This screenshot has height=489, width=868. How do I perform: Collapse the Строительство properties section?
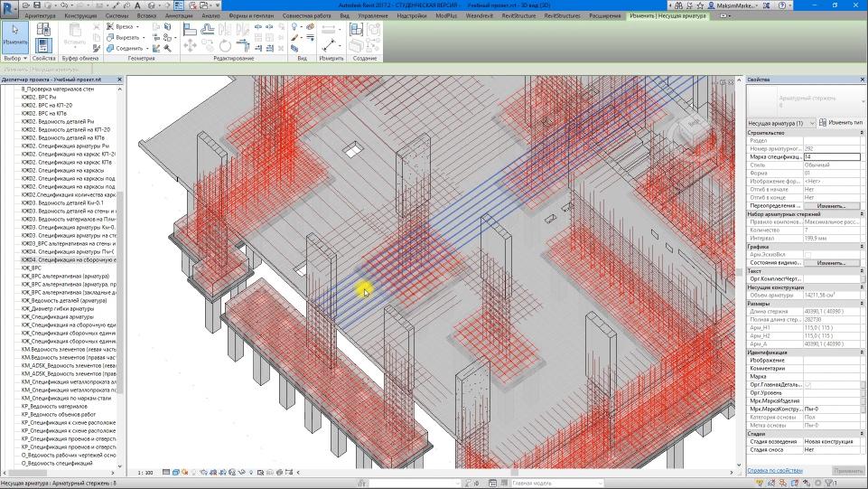coord(862,132)
